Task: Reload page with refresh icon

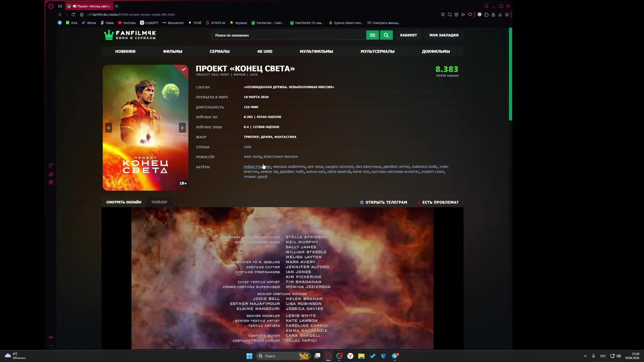Action: click(73, 15)
